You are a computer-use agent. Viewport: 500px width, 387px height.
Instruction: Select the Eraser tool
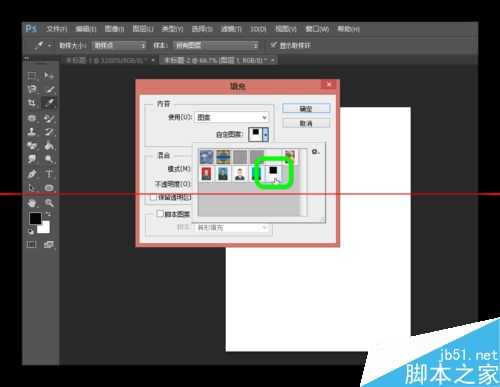pos(32,145)
